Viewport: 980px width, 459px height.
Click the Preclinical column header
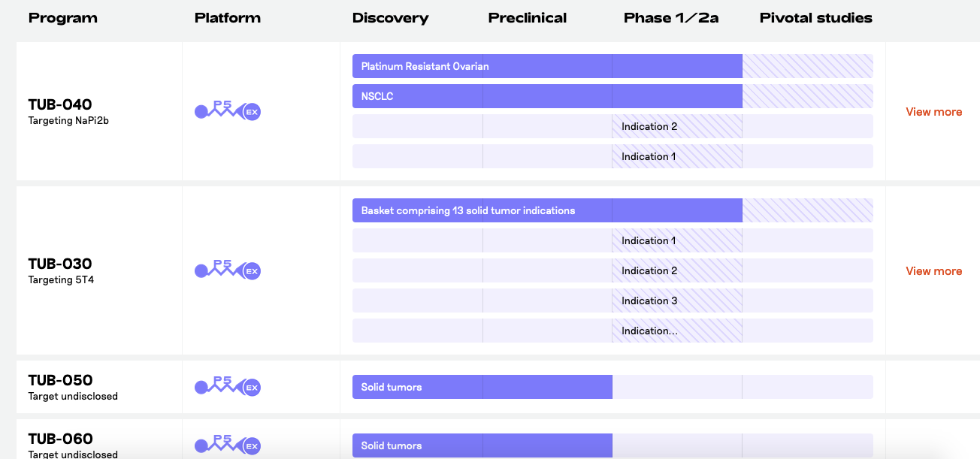[x=528, y=18]
